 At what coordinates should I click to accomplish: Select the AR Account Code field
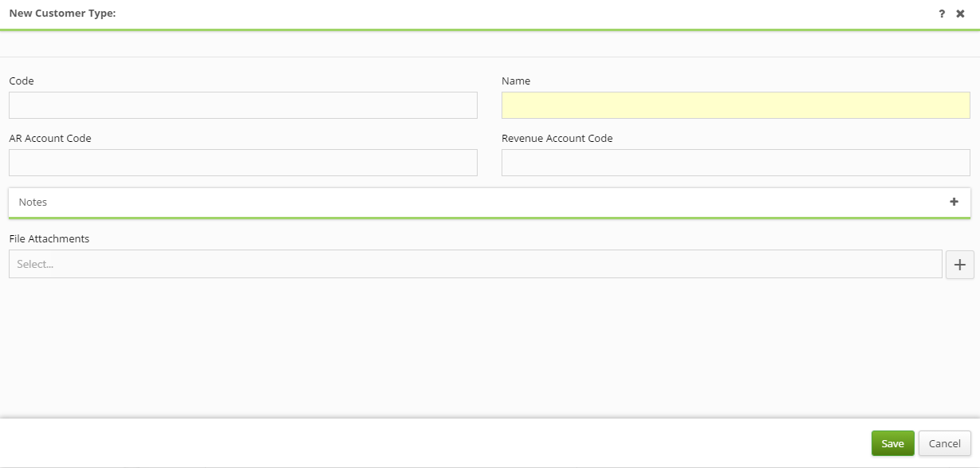(x=243, y=163)
